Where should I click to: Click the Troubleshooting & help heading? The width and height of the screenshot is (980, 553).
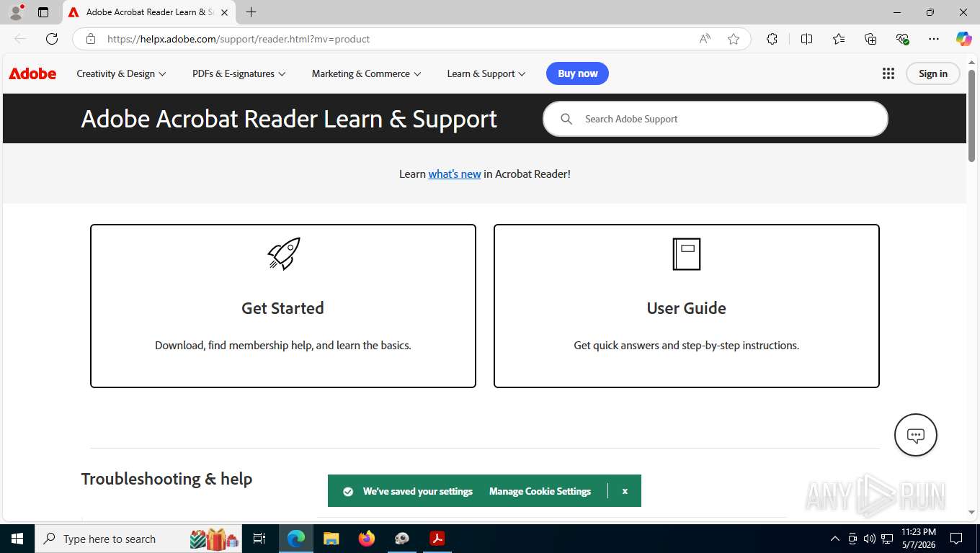click(x=166, y=479)
